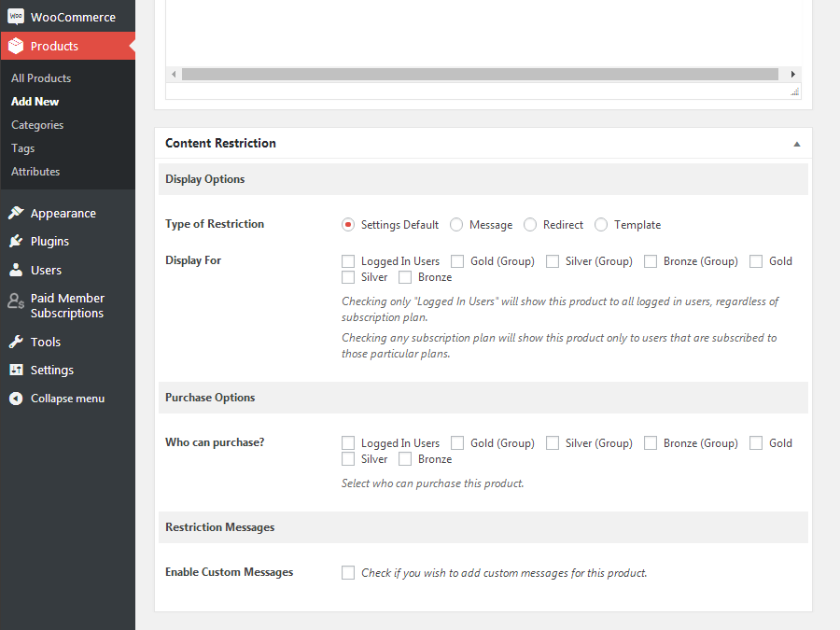Viewport: 840px width, 630px height.
Task: Check Silver (Group) under Display For
Action: pyautogui.click(x=553, y=261)
